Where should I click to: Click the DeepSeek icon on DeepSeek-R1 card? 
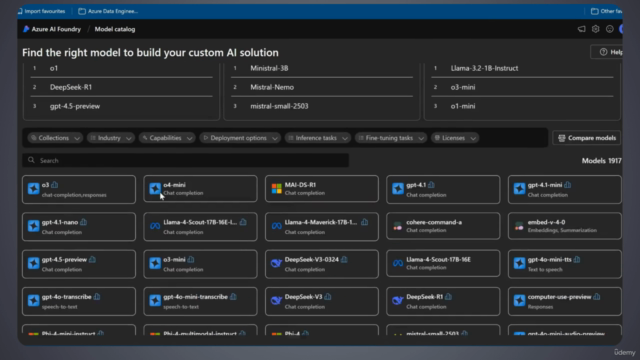tap(398, 300)
